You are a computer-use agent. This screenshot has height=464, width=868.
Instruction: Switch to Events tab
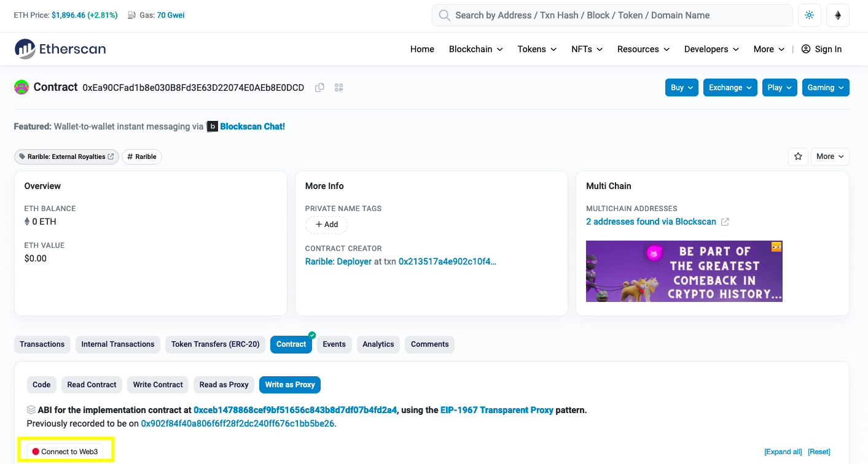334,344
